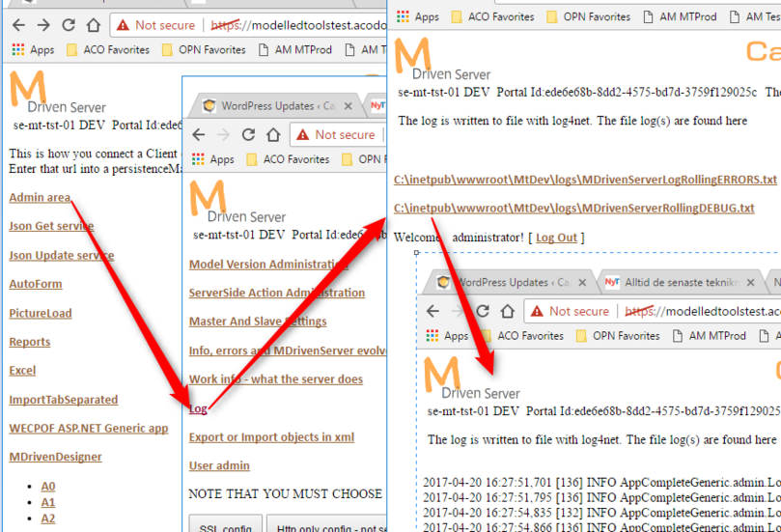Viewport: 781px width, 532px height.
Task: Click home icon in bottom-right browser window
Action: pyautogui.click(x=508, y=311)
